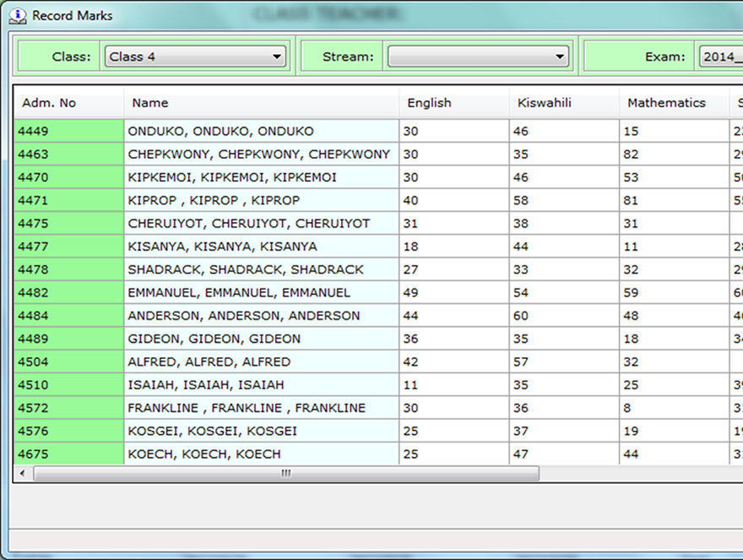The height and width of the screenshot is (560, 743).
Task: Sort by the Kiswahili column header
Action: click(563, 103)
